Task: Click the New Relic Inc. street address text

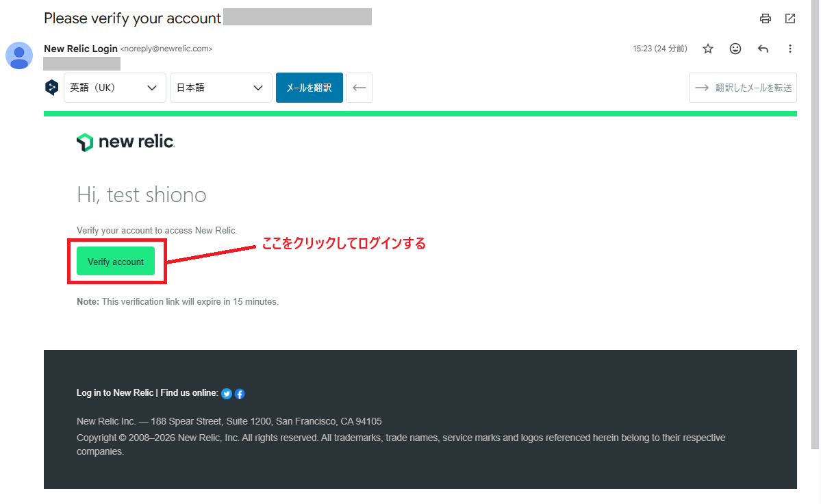Action: (x=229, y=421)
